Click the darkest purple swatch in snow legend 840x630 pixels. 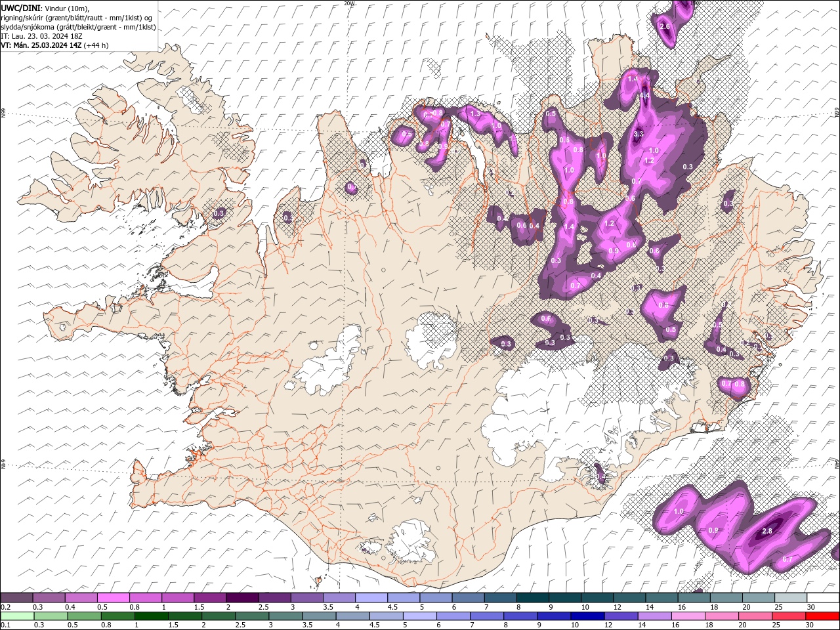tap(241, 598)
